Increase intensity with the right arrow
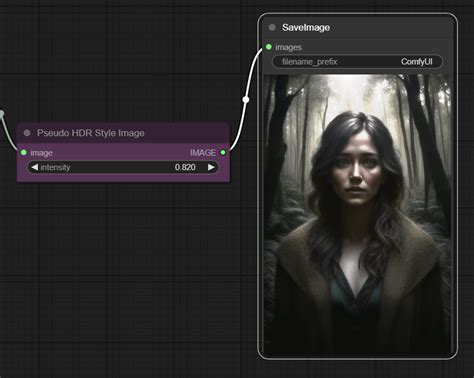The image size is (474, 378). (211, 167)
